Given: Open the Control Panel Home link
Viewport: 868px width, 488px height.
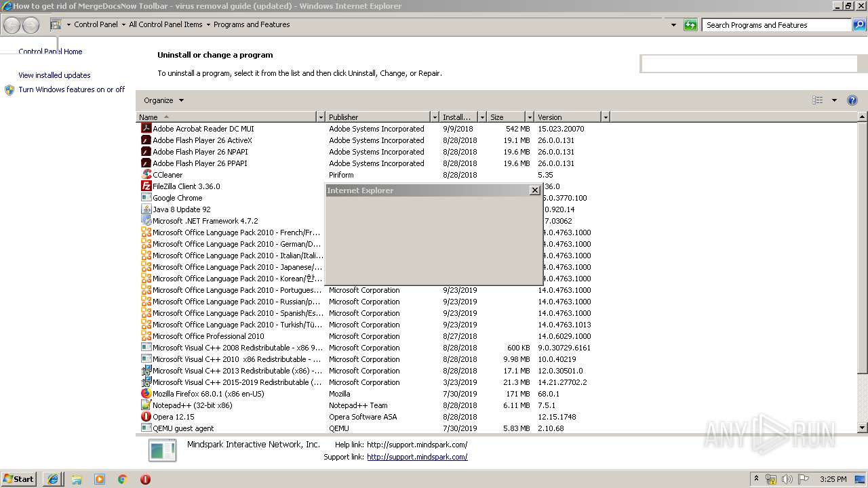Looking at the screenshot, I should (50, 52).
